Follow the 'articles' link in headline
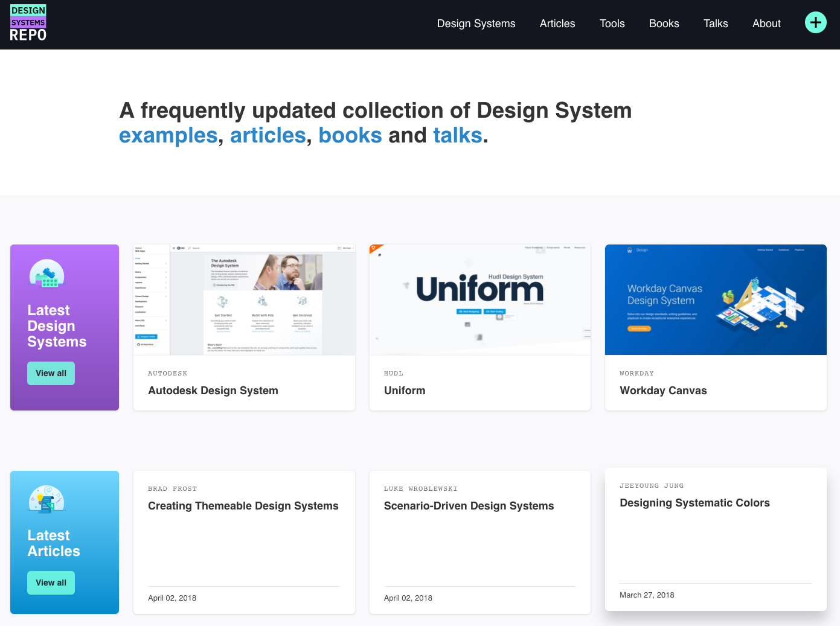This screenshot has height=626, width=840. coord(268,135)
